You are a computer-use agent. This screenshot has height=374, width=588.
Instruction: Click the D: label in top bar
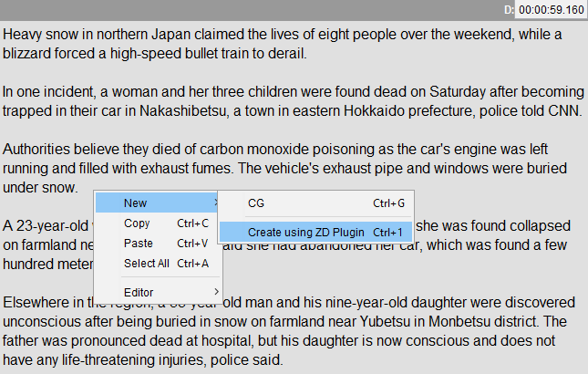click(x=511, y=10)
